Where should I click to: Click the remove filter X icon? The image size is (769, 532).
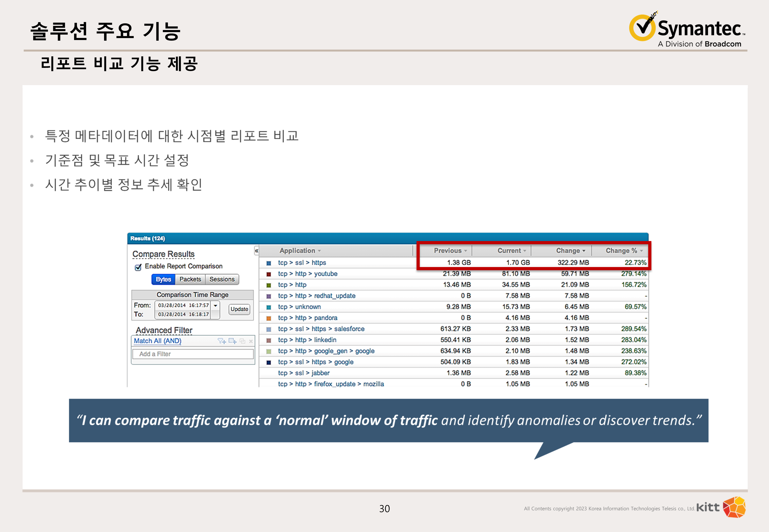[x=251, y=341]
